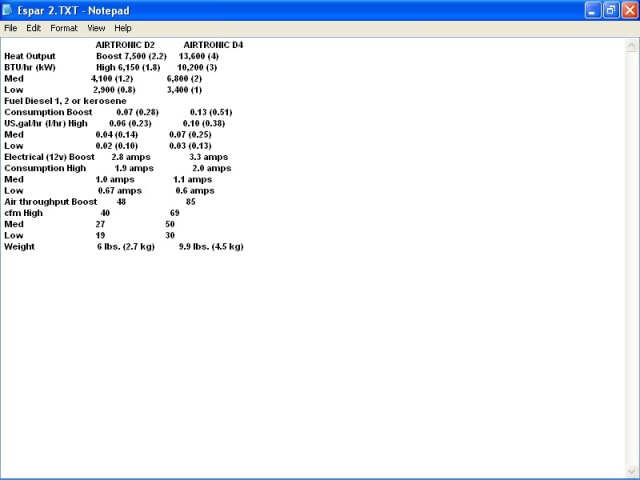Click the '4,100 (1.2)' value
The image size is (640, 480).
pos(112,78)
